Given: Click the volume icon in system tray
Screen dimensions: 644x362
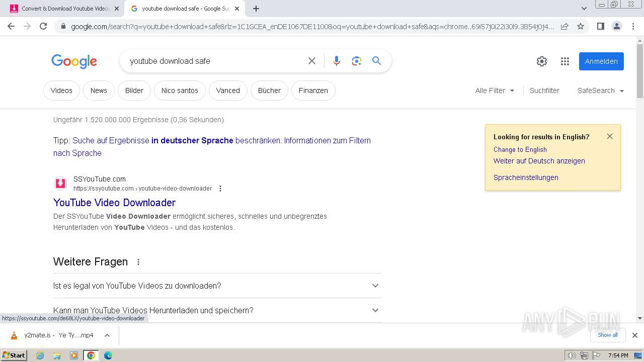Looking at the screenshot, I should tap(572, 355).
